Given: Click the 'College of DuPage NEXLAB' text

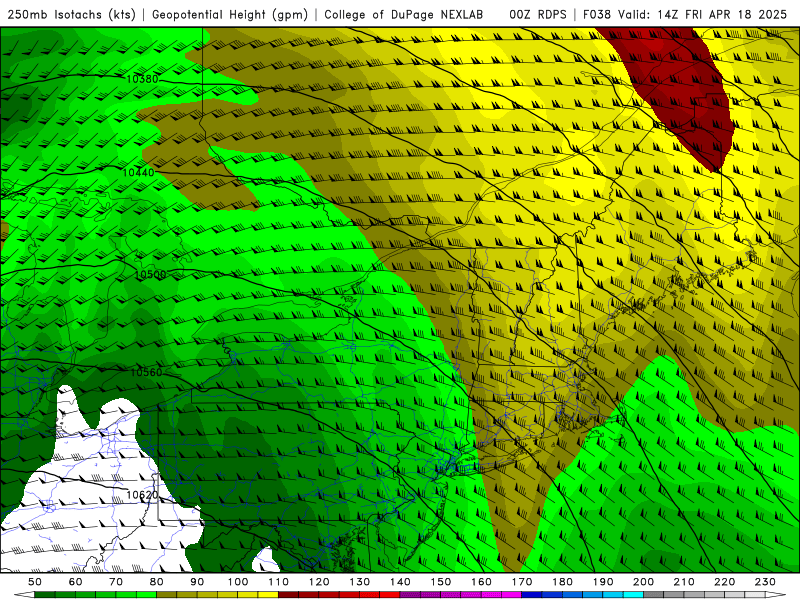Looking at the screenshot, I should (x=404, y=15).
